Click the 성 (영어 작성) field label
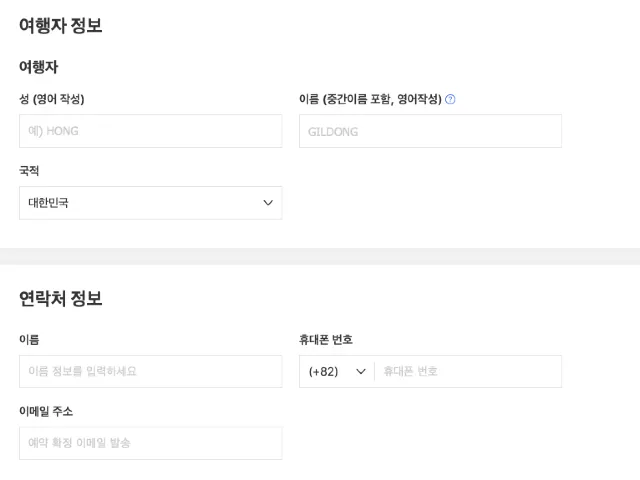This screenshot has height=480, width=640. [51, 99]
